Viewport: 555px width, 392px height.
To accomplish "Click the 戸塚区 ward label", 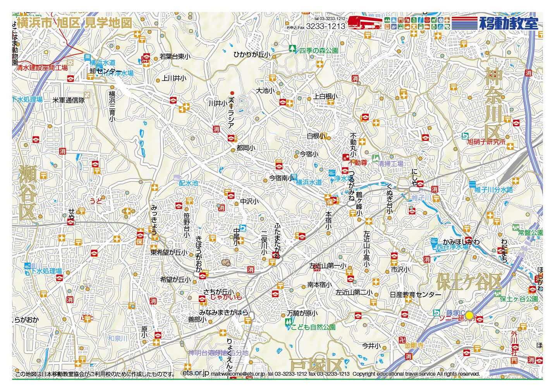I will point(316,365).
